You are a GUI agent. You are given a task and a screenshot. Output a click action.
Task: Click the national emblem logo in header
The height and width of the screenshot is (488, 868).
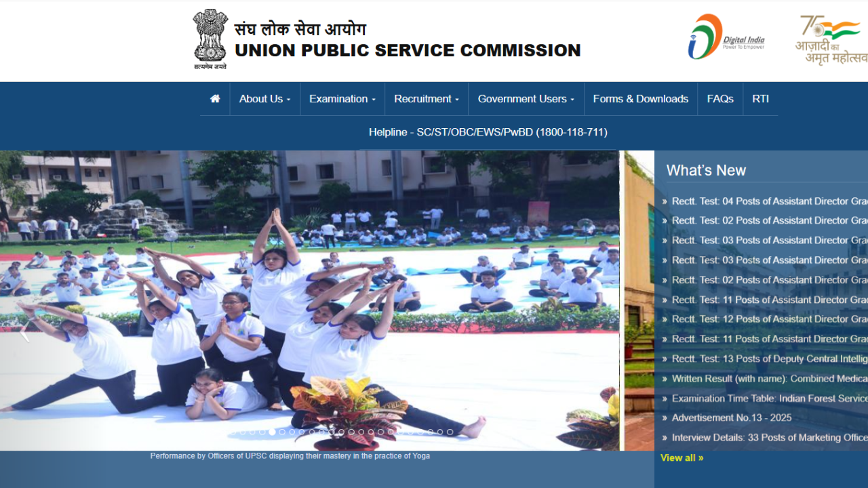[210, 39]
